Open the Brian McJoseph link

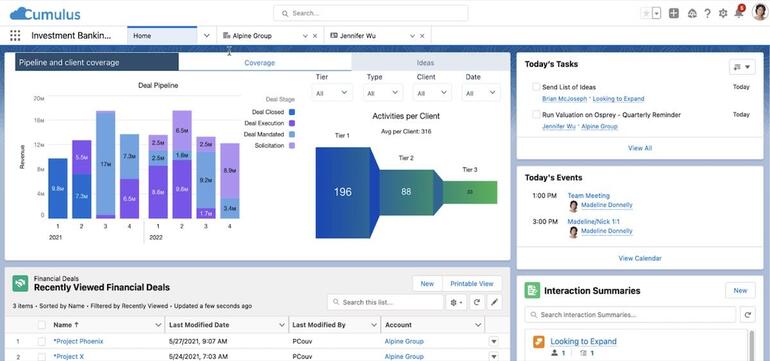[564, 99]
